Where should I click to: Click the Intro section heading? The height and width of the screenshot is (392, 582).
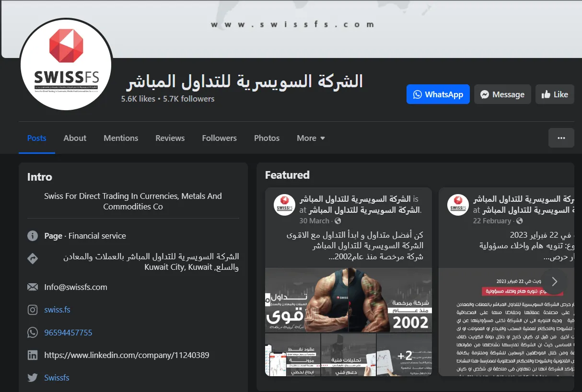coord(40,177)
